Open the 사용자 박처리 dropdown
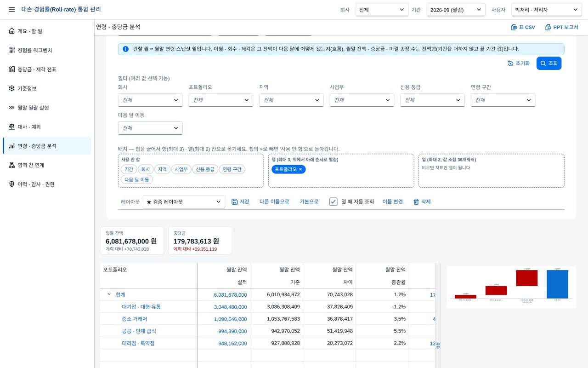Viewport: 588px width, 368px height. point(547,10)
